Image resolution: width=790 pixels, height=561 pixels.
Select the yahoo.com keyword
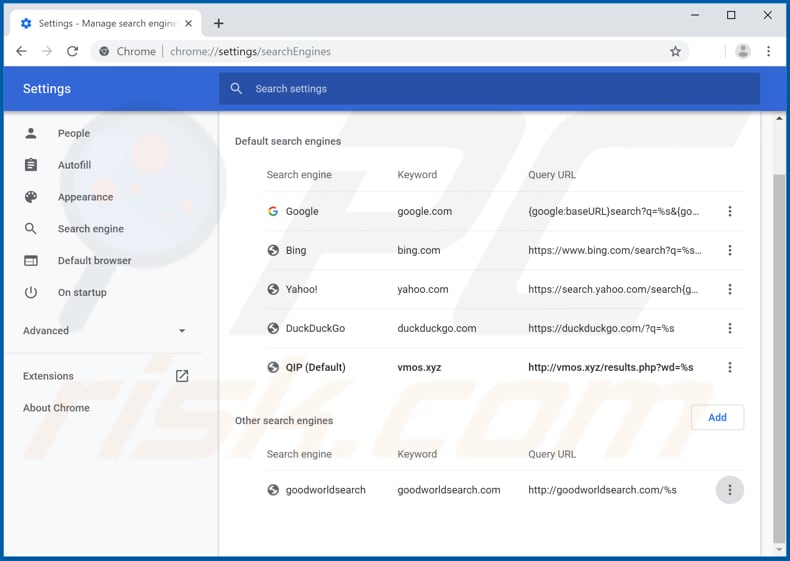(x=422, y=289)
